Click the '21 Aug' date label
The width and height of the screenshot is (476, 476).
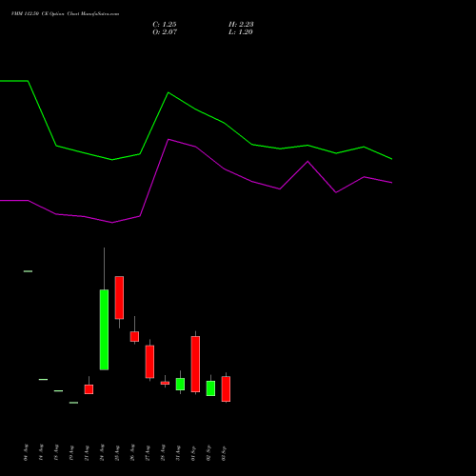pos(87,452)
